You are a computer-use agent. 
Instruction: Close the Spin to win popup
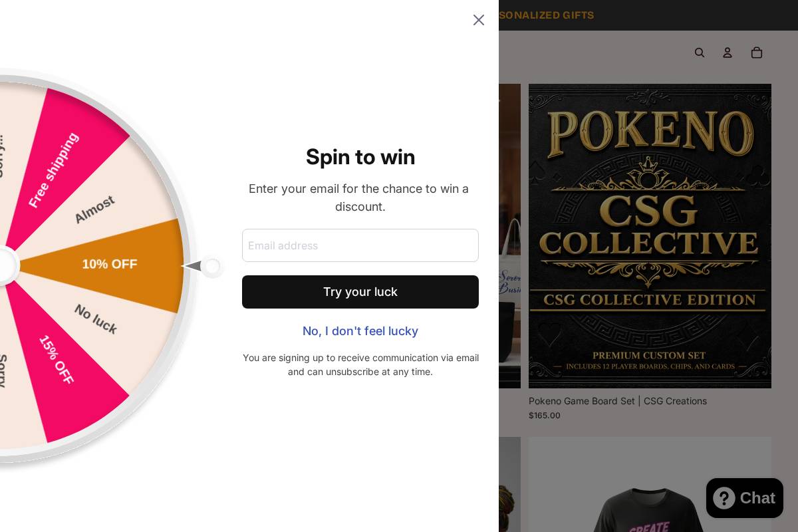click(x=479, y=20)
